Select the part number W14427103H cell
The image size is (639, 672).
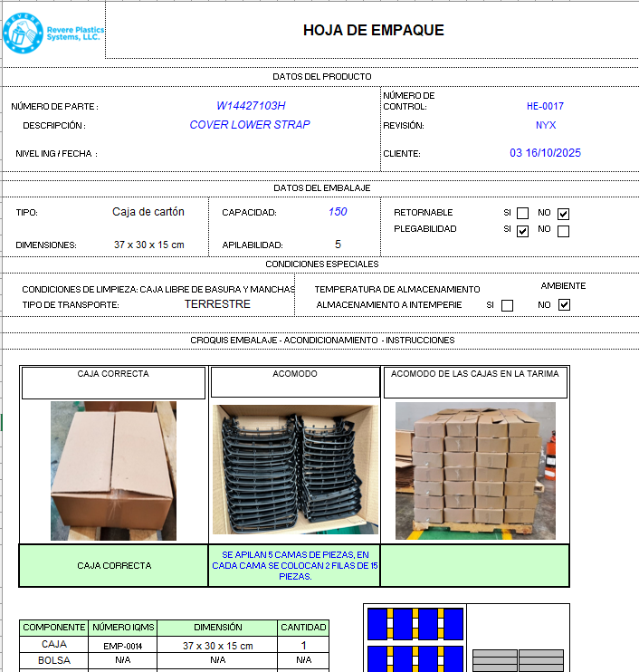(x=251, y=106)
